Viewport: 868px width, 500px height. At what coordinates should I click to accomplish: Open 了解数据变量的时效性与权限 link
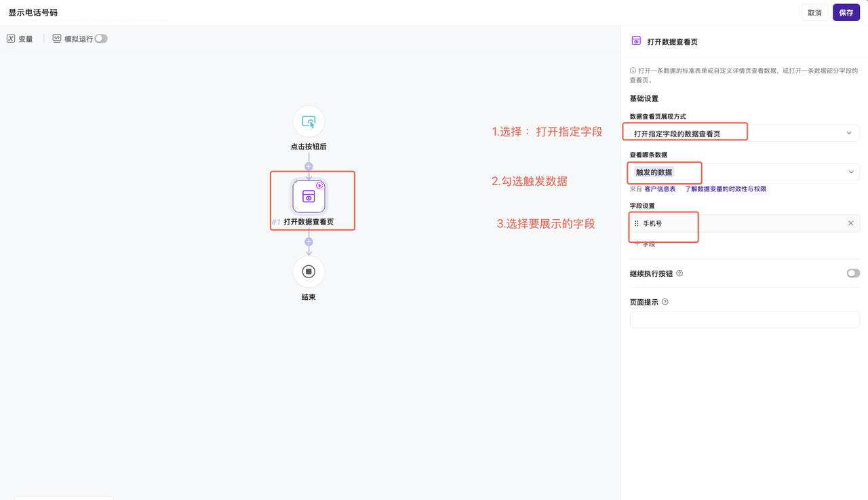click(x=725, y=189)
